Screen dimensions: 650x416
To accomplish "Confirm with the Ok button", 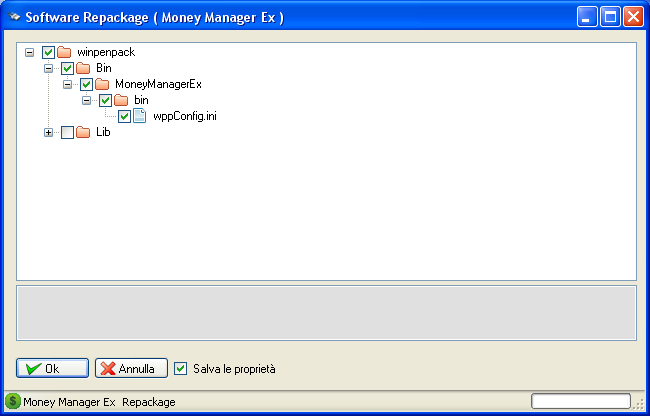I will pyautogui.click(x=53, y=368).
